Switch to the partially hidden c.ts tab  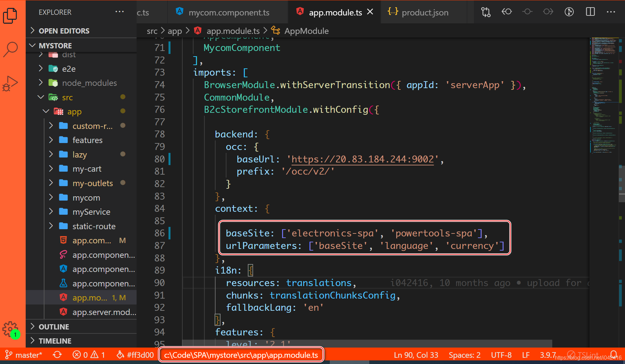pyautogui.click(x=152, y=12)
